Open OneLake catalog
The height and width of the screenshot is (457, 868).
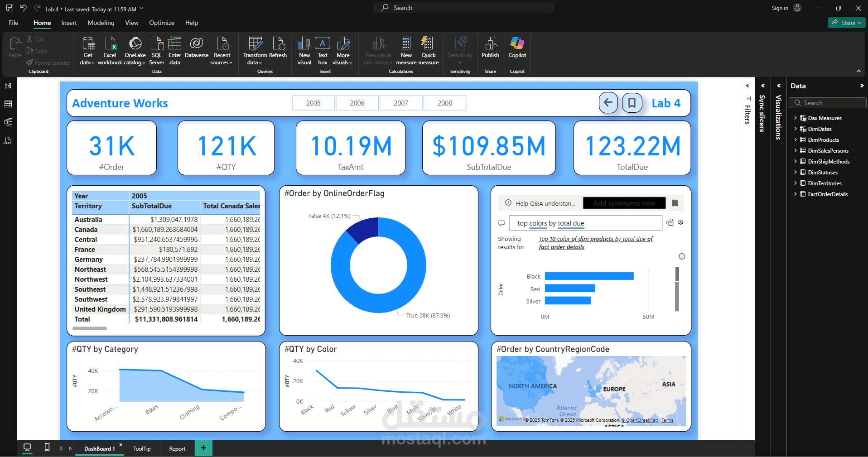[135, 50]
